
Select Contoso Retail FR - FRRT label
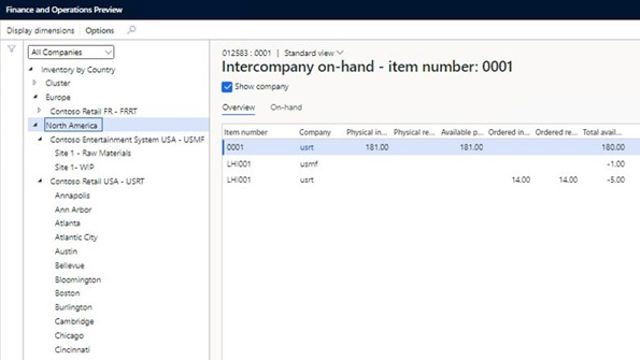(x=93, y=111)
